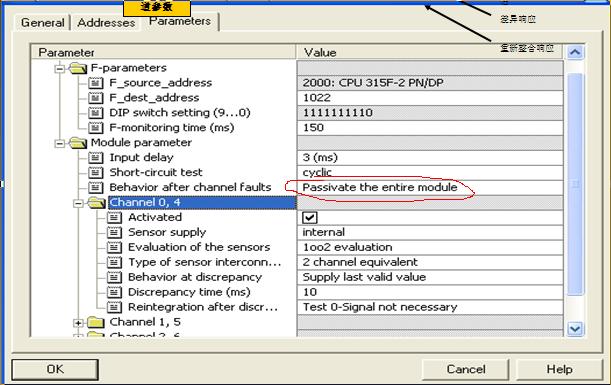Collapse the Channel 0, 4 node
The width and height of the screenshot is (611, 385).
(78, 203)
